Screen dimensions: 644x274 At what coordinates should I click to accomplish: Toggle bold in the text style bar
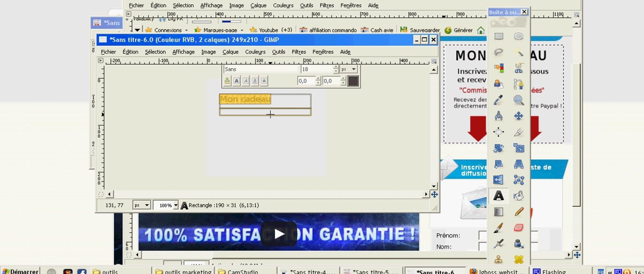(236, 81)
